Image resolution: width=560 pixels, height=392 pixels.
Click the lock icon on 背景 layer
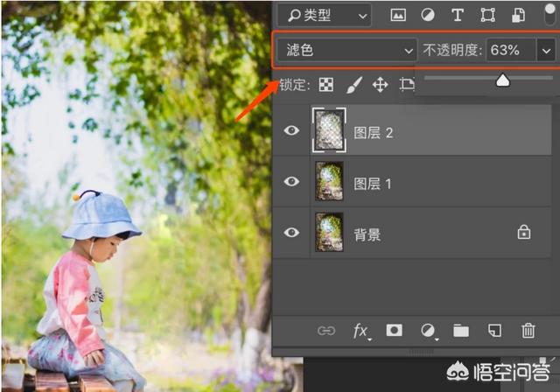tap(524, 232)
